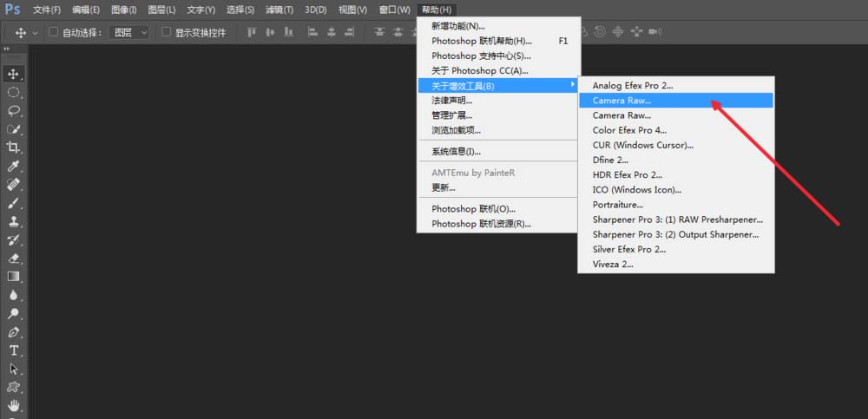This screenshot has height=419, width=868.
Task: Expand the Move tool preset picker arrow
Action: [x=35, y=32]
